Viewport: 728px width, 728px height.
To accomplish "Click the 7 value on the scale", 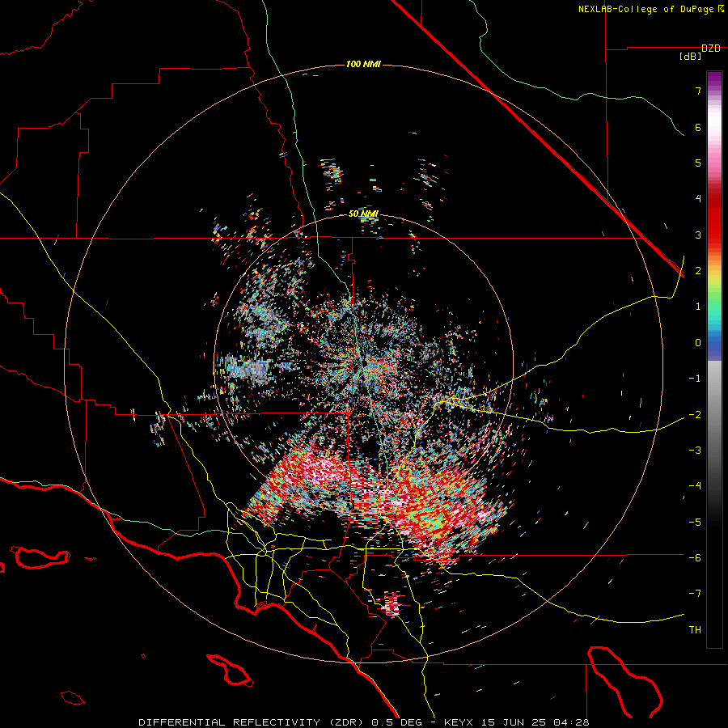I will point(698,91).
